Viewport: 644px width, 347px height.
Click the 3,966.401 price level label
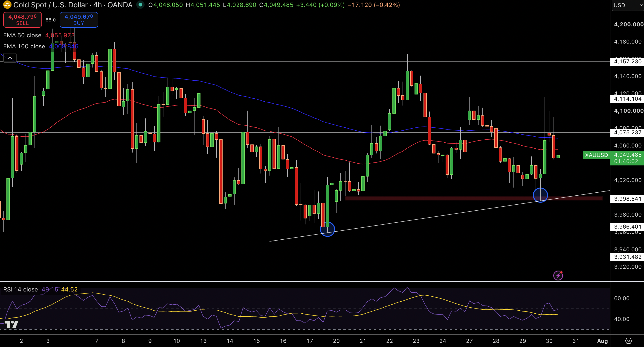coord(627,227)
